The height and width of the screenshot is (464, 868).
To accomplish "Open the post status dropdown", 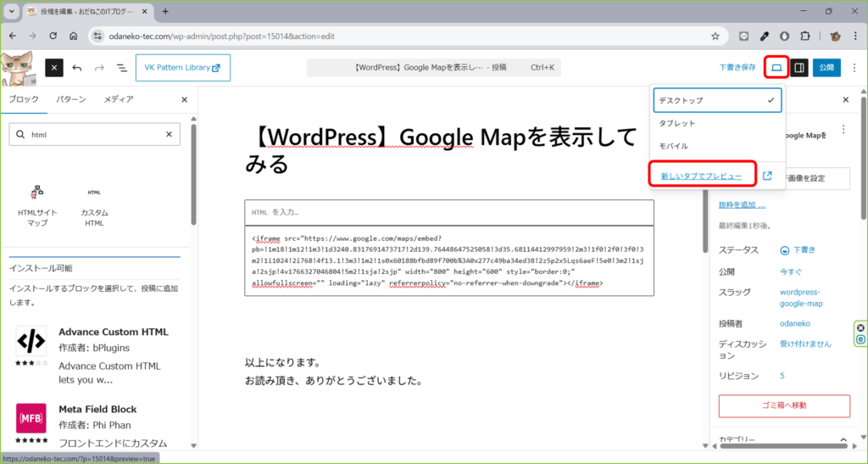I will pyautogui.click(x=797, y=249).
